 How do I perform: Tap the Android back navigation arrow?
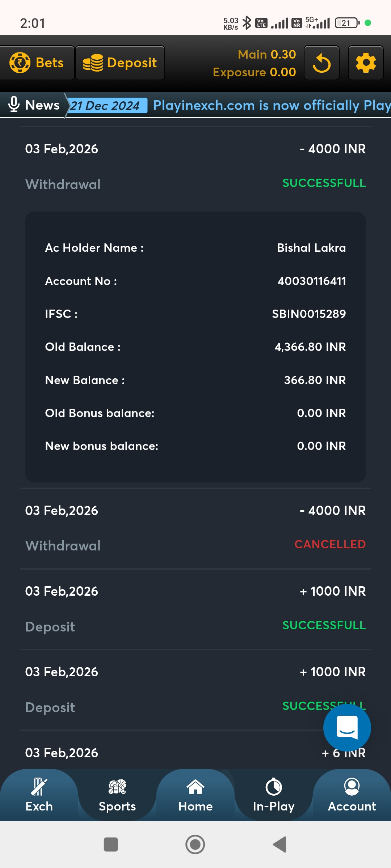click(x=280, y=844)
